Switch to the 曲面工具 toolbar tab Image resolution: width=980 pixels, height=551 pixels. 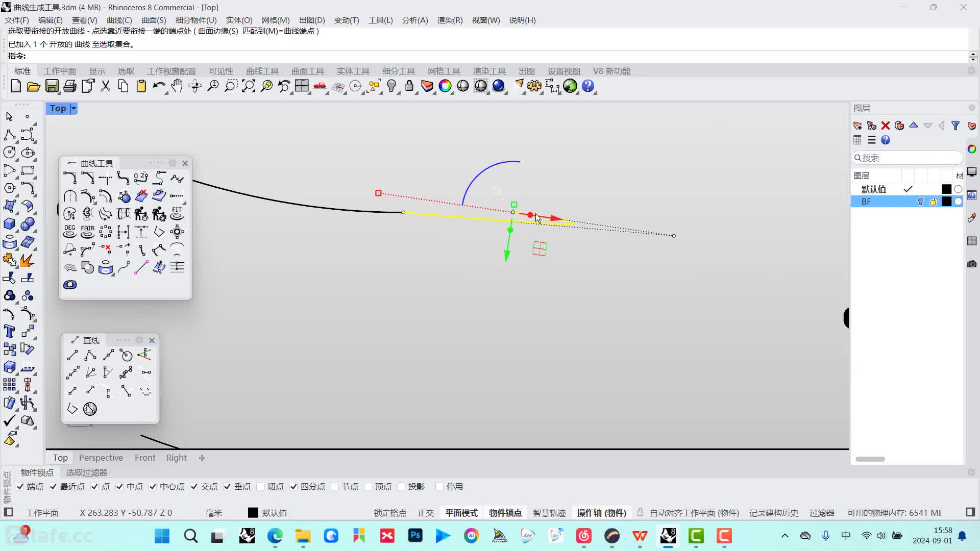[308, 71]
